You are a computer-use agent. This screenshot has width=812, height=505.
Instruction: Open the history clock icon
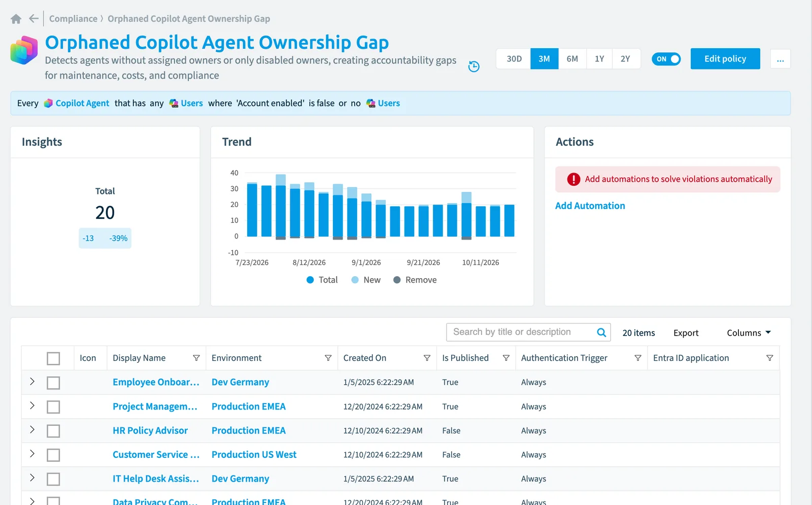473,66
